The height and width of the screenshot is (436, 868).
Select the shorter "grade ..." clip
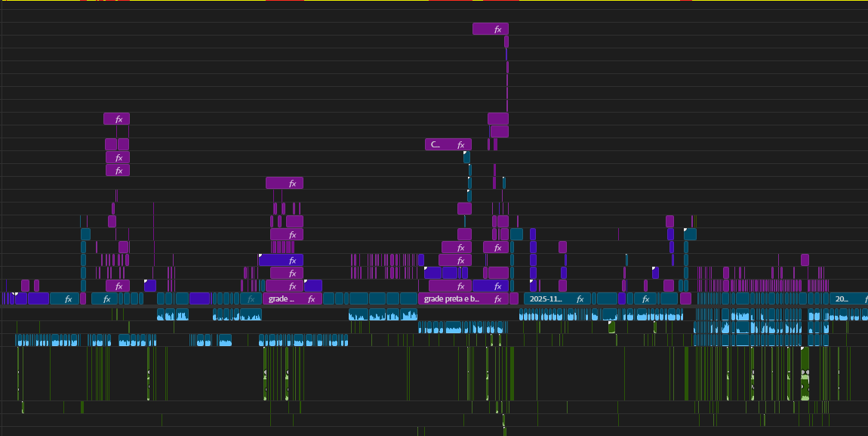point(292,298)
